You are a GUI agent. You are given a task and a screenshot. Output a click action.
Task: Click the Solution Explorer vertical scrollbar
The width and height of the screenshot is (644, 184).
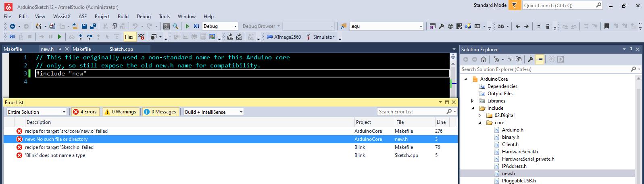click(638, 129)
